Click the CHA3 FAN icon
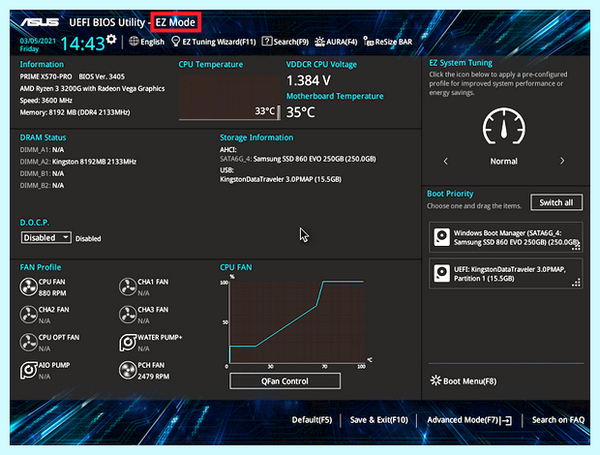600x455 pixels. (127, 315)
